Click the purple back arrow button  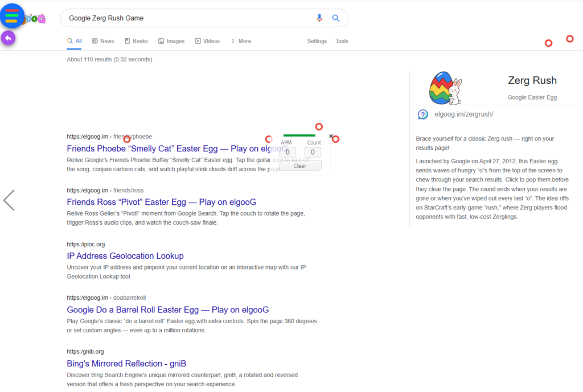8,38
